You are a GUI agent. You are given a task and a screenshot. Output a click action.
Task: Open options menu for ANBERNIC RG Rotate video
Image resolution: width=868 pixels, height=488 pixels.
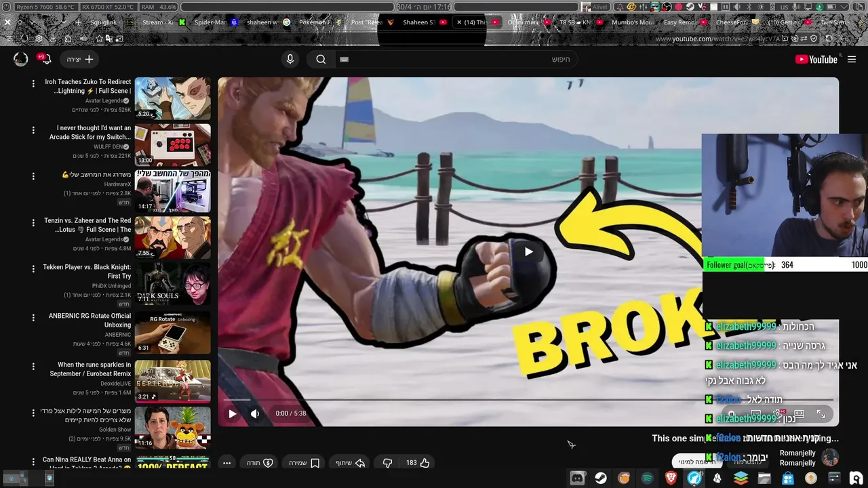33,317
